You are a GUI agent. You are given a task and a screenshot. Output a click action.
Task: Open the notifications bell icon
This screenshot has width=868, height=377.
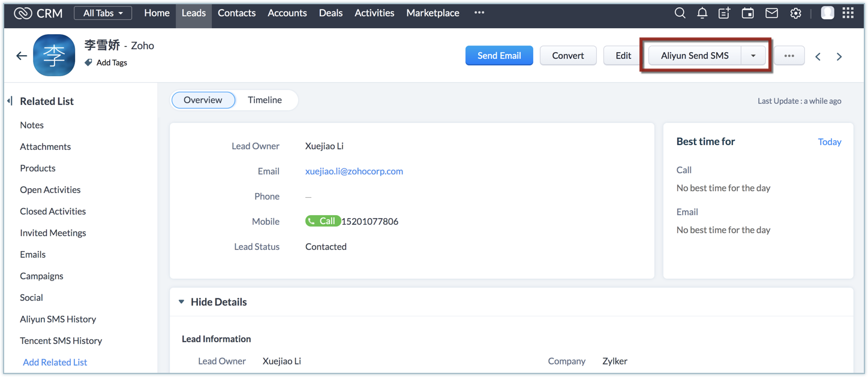702,13
